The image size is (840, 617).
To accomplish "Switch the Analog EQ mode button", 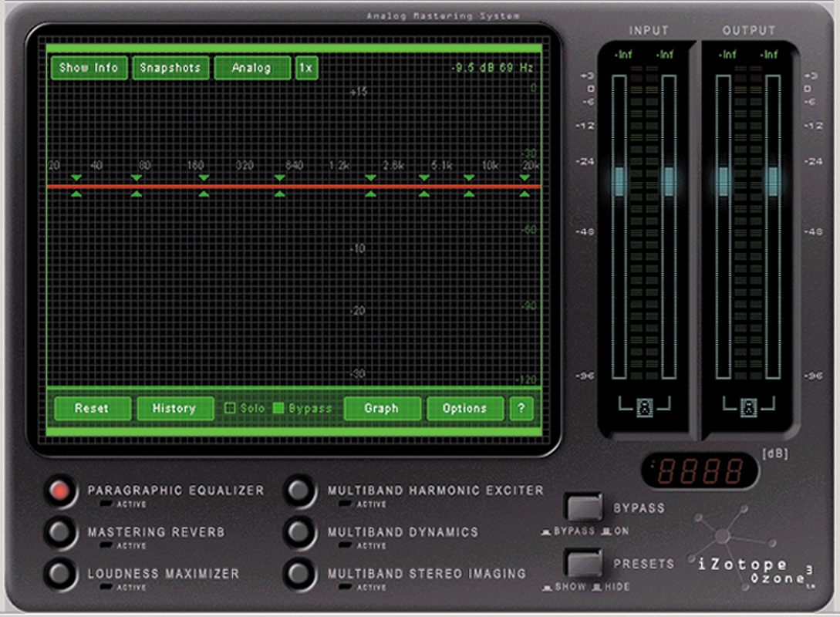I will (252, 68).
